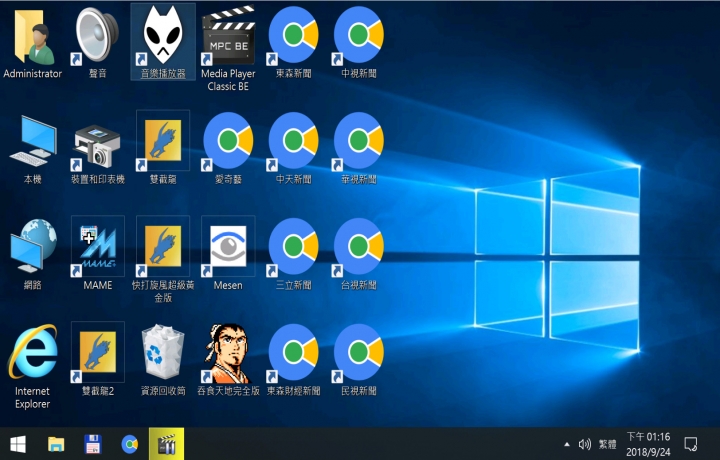
Task: Launch 吞食天地完全版 game shortcut
Action: click(x=228, y=353)
